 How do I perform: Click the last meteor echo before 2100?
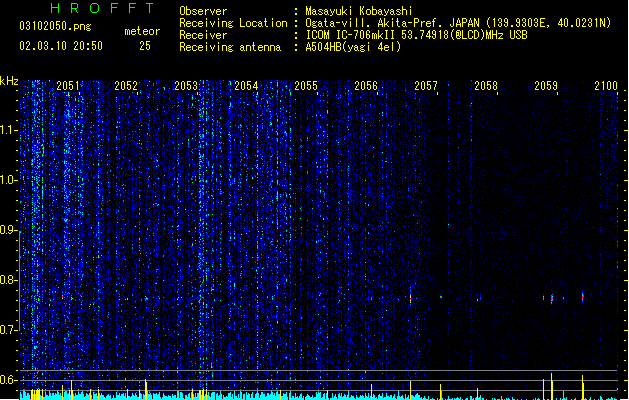pos(582,297)
